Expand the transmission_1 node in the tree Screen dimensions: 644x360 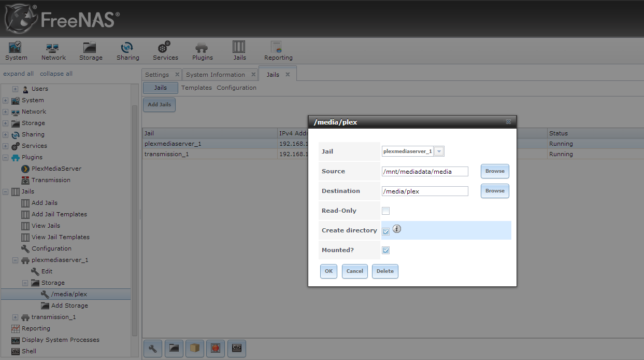(x=15, y=317)
